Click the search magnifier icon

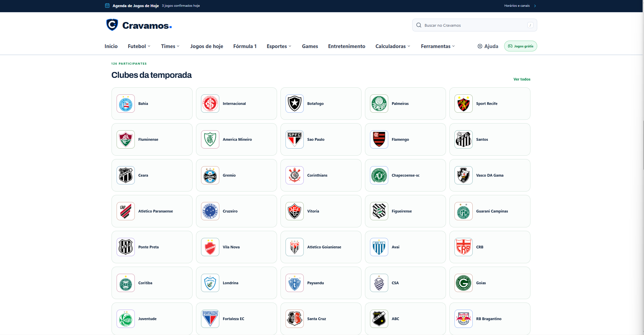(419, 25)
